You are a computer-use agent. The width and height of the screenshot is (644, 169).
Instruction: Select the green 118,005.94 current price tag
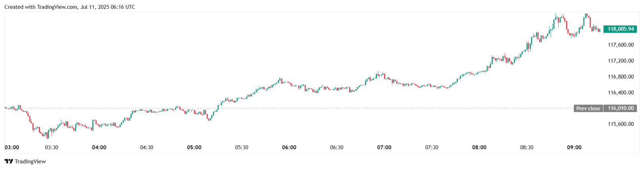[x=620, y=29]
